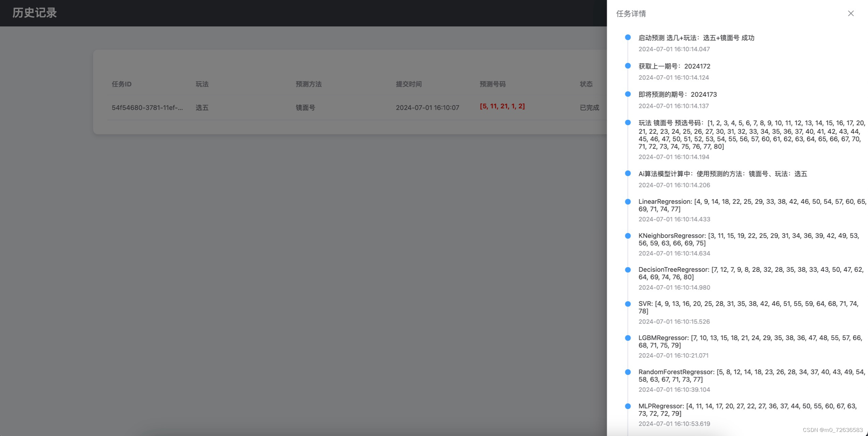Image resolution: width=868 pixels, height=436 pixels.
Task: Click the 获取上一期号 timeline dot
Action: (x=628, y=66)
